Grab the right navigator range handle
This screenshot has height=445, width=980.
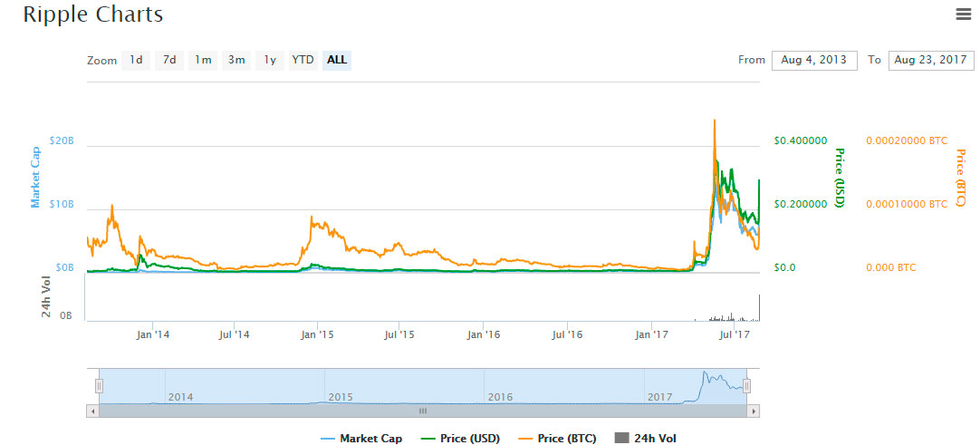point(746,386)
